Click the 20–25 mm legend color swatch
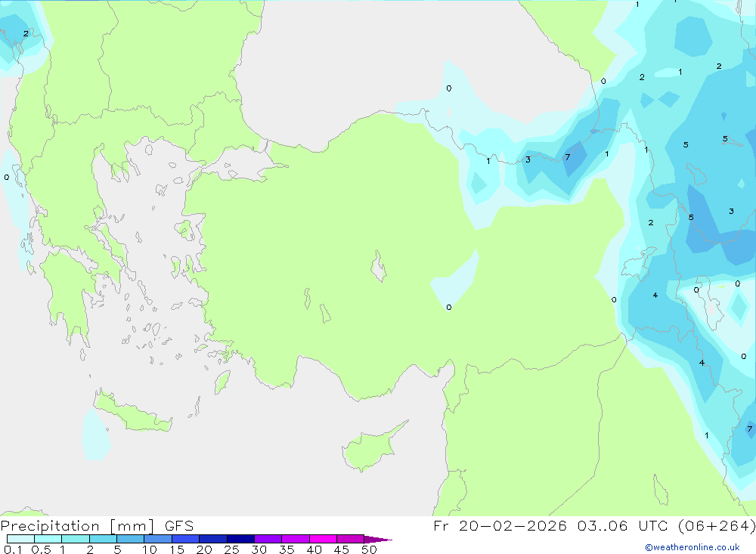The height and width of the screenshot is (554, 756). 212,539
